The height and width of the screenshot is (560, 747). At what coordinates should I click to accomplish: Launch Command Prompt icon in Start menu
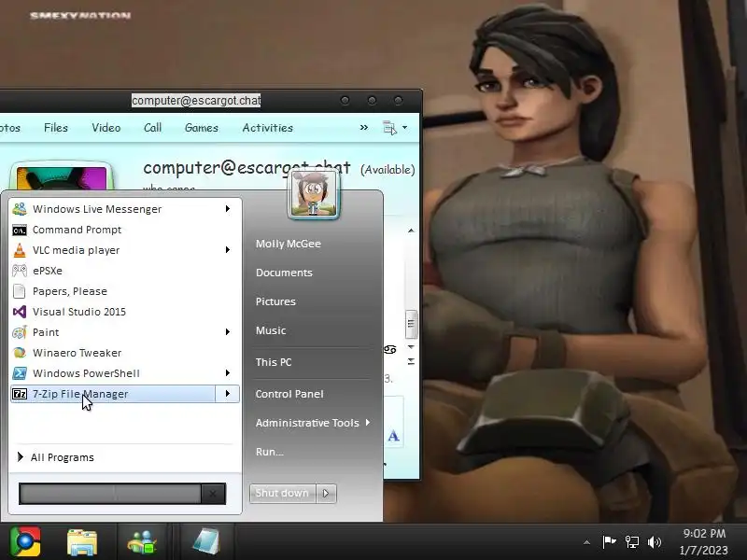pos(20,230)
